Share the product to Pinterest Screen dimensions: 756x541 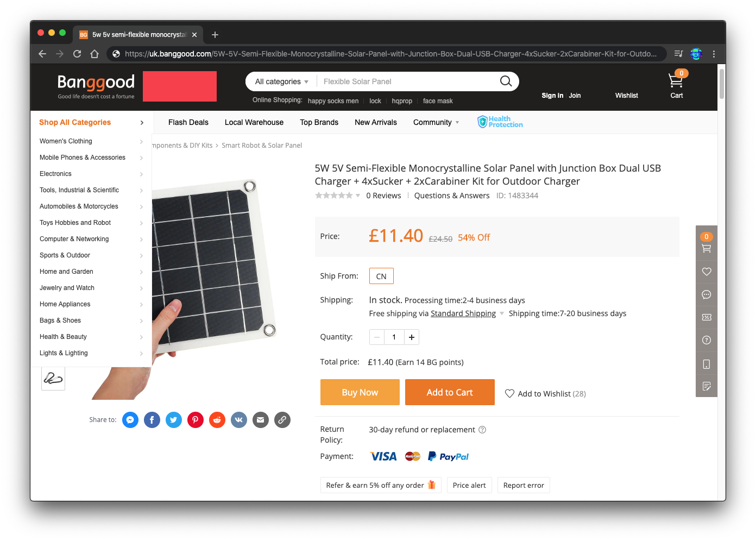[x=195, y=419]
